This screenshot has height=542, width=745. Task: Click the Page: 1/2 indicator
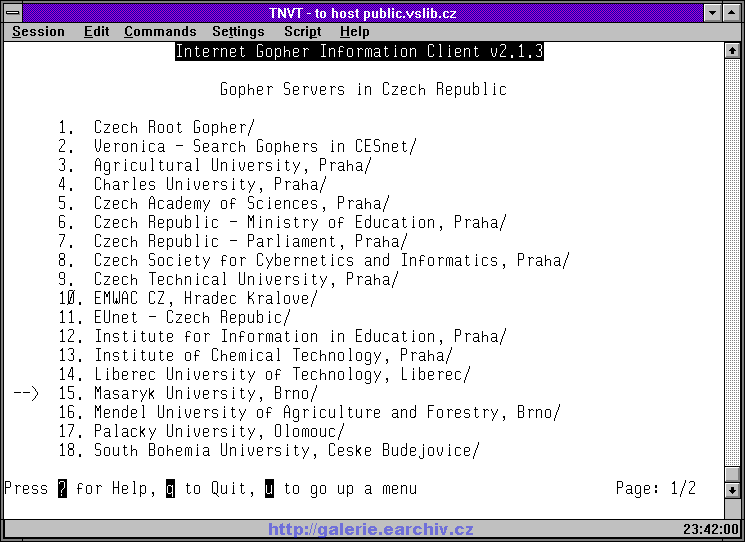coord(656,488)
